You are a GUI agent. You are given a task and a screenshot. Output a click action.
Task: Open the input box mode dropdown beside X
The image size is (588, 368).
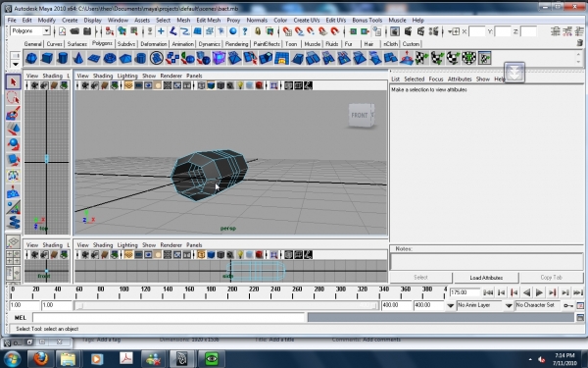453,31
